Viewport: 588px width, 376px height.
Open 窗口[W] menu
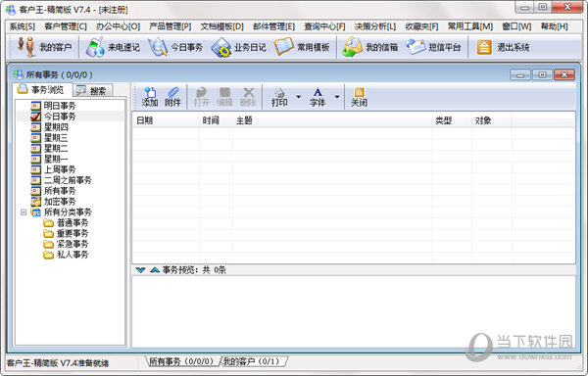point(516,26)
